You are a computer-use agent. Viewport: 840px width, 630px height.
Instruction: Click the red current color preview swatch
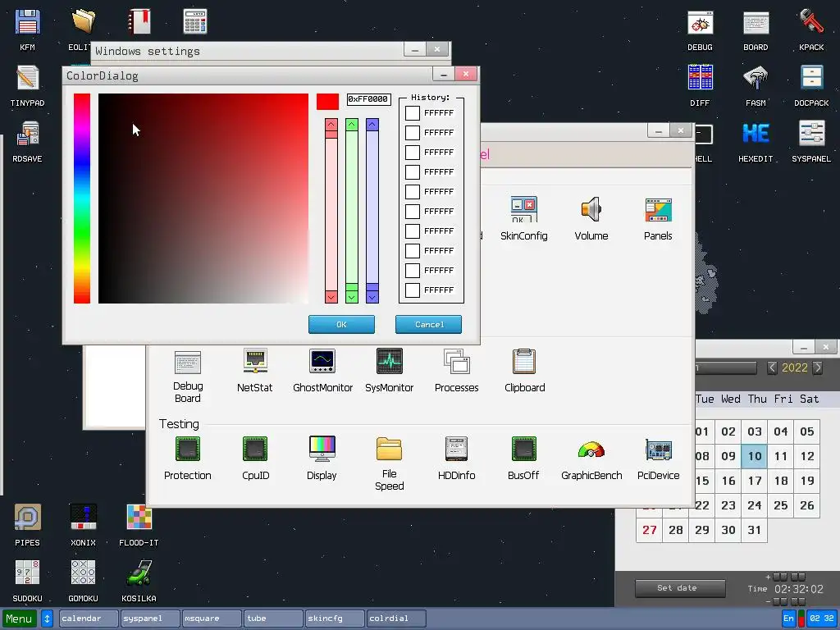(327, 101)
